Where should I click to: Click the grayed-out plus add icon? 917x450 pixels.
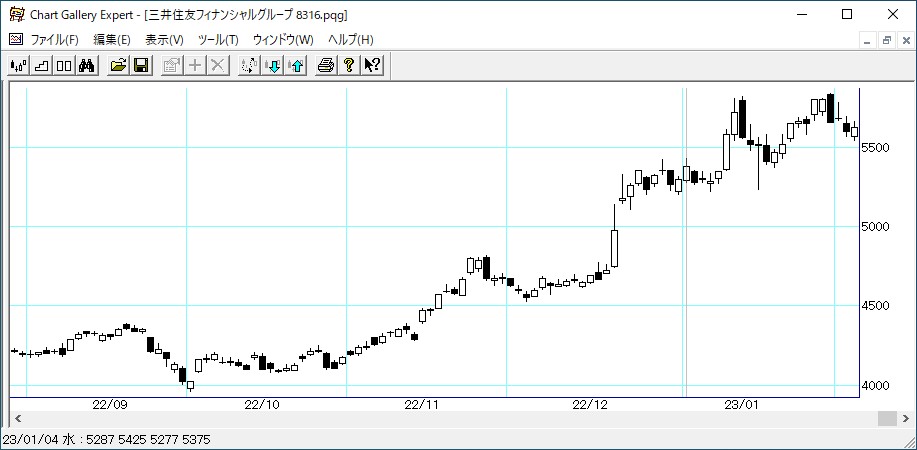point(195,66)
